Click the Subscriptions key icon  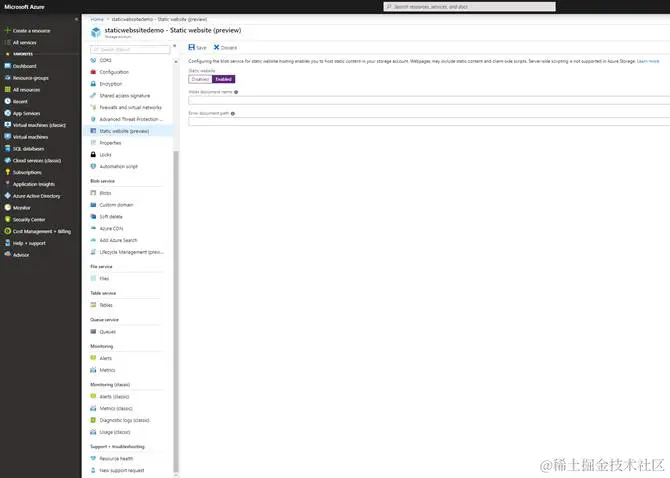pos(7,172)
